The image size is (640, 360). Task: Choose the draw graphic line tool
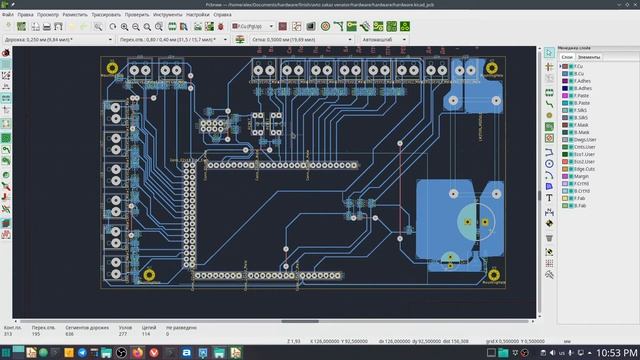pyautogui.click(x=549, y=152)
